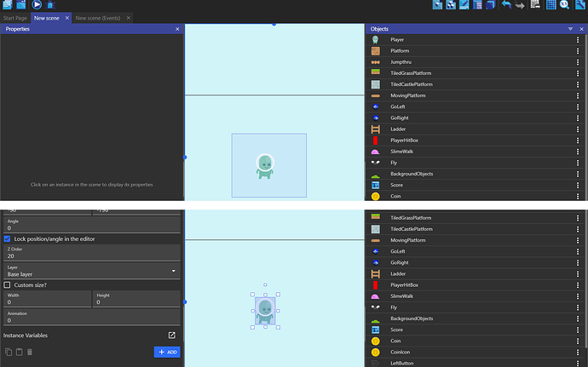Select the Player object name in Objects
588x367 pixels.
pyautogui.click(x=397, y=39)
